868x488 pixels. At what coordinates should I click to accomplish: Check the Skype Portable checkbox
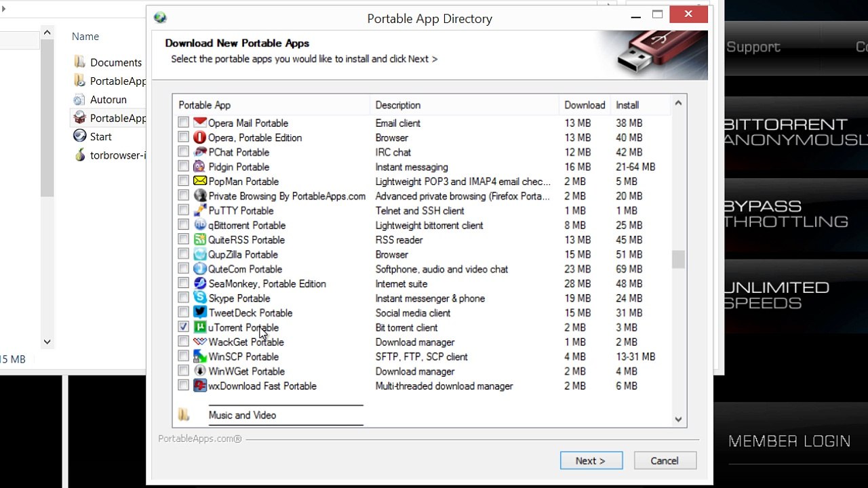[184, 298]
